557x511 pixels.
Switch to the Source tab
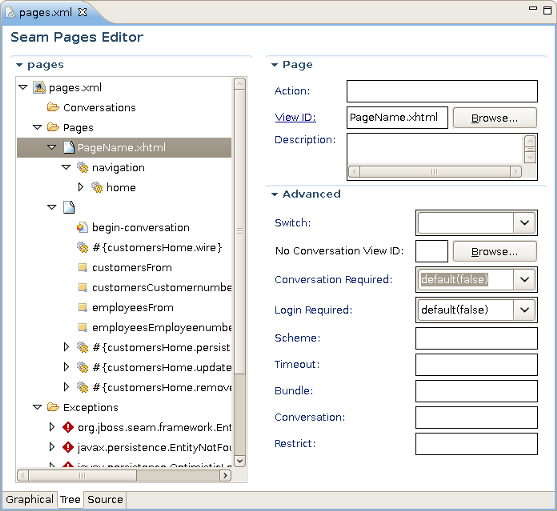[x=105, y=499]
